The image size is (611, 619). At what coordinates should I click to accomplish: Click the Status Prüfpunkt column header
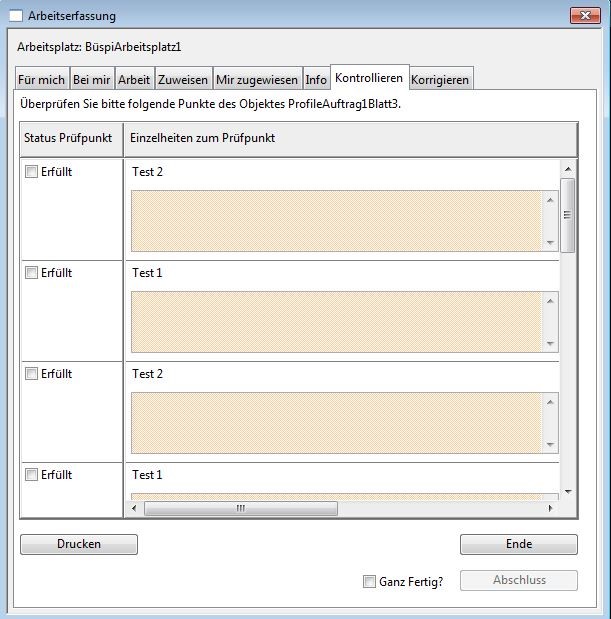69,138
